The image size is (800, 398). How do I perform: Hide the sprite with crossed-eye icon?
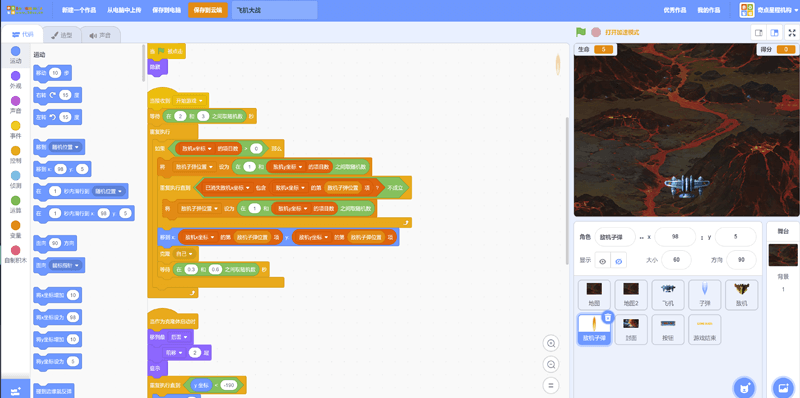click(x=618, y=261)
